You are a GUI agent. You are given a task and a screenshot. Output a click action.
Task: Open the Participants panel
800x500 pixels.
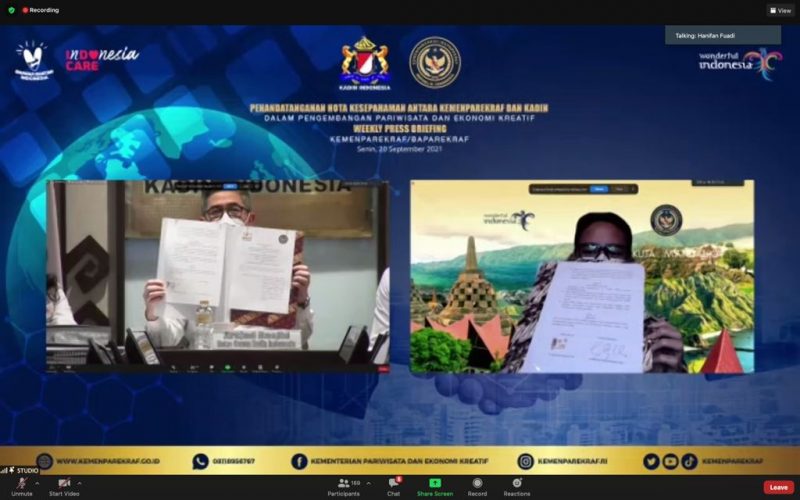[x=343, y=485]
